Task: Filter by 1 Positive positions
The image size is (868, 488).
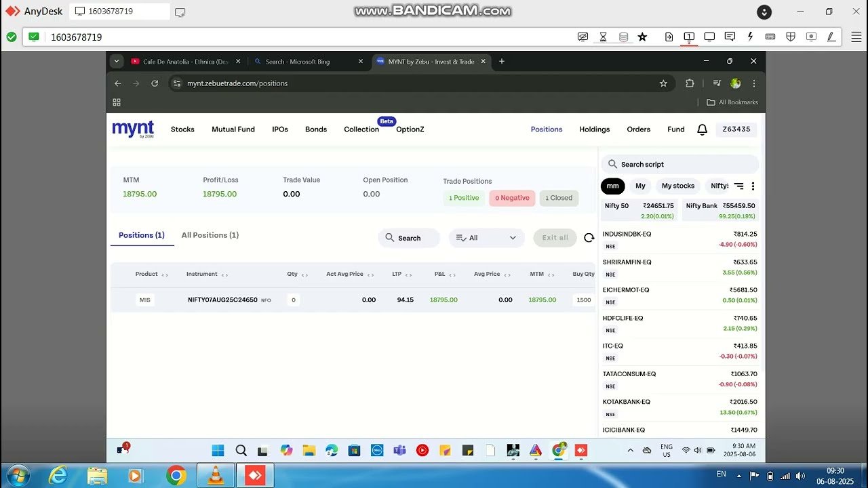Action: [464, 198]
